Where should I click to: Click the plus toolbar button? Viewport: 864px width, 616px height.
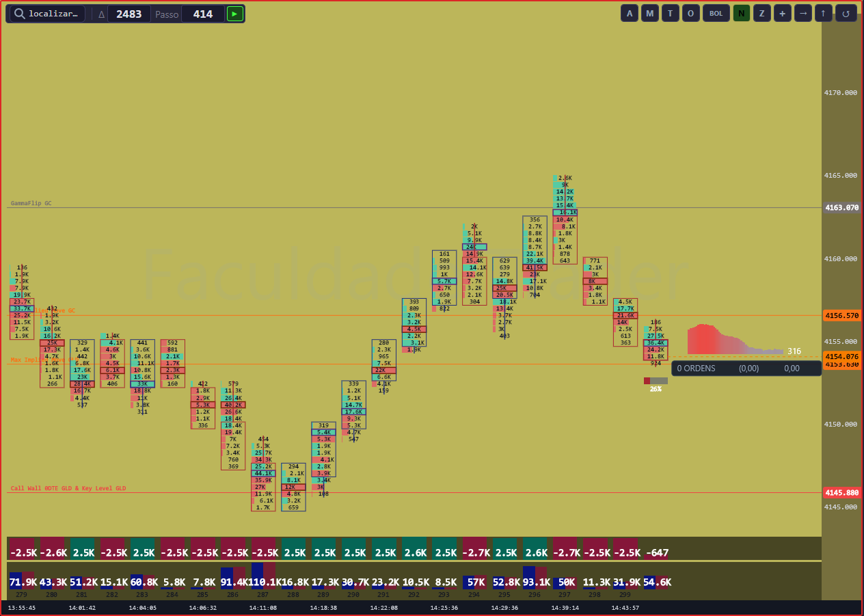(x=783, y=13)
